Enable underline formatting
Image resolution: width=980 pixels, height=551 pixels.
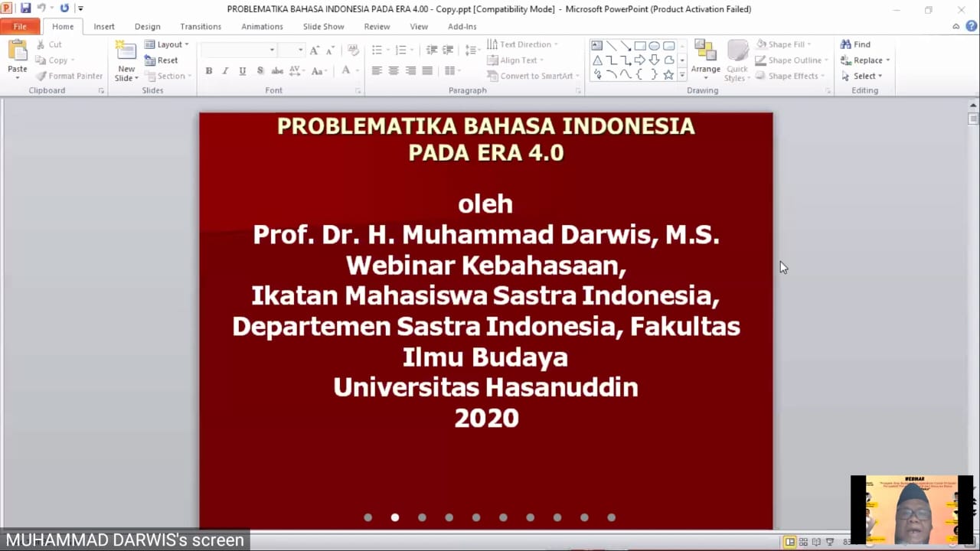click(x=242, y=70)
